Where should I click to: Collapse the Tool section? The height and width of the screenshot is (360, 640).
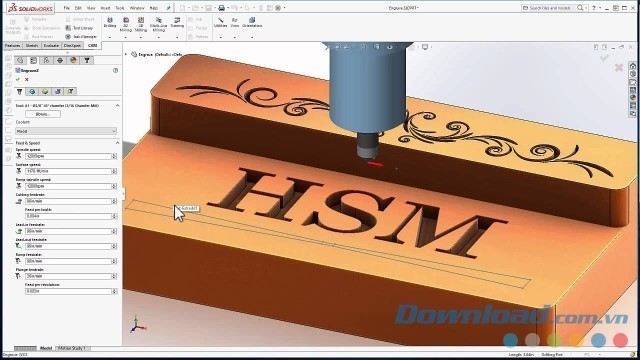(118, 106)
